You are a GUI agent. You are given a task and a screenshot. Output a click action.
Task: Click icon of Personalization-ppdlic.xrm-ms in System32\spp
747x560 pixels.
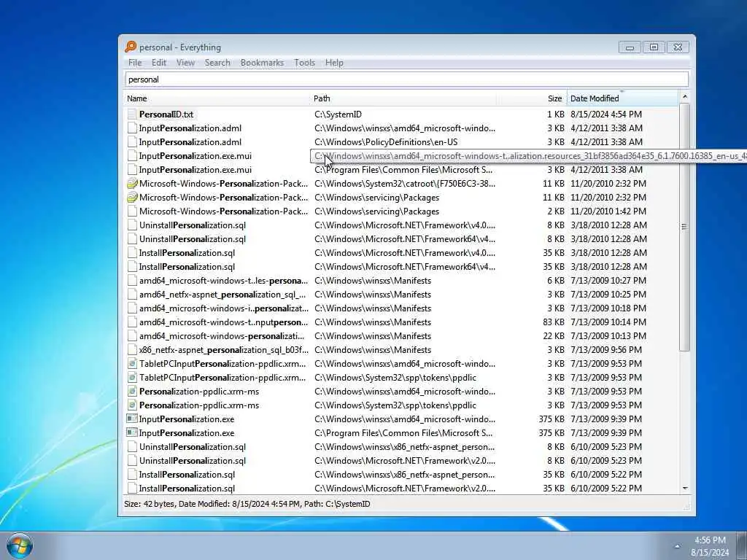pyautogui.click(x=132, y=405)
